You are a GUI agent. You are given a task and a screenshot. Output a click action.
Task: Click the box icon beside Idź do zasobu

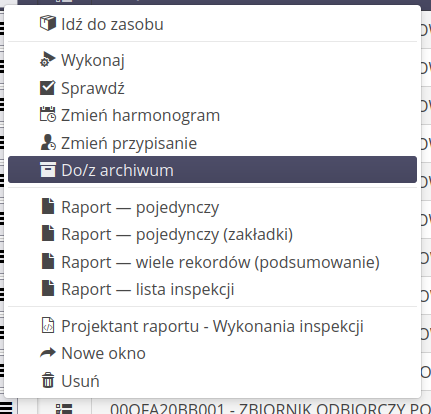point(48,23)
